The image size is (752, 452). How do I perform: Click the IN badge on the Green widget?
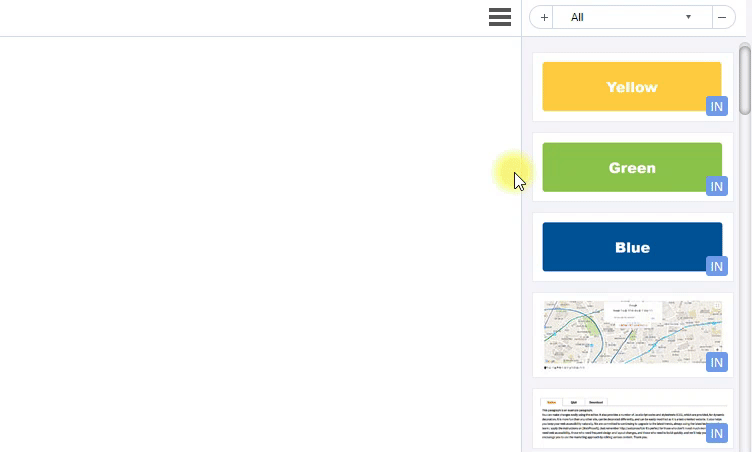pos(716,186)
